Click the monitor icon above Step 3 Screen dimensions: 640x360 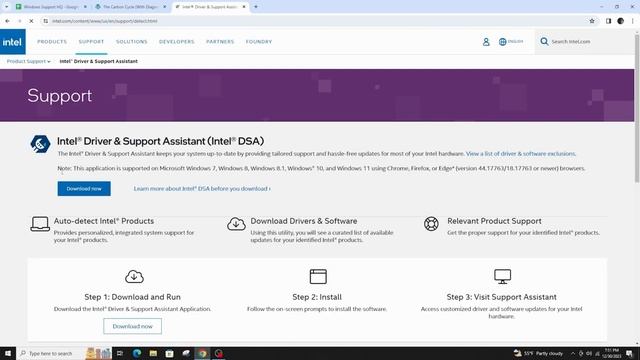tap(502, 276)
